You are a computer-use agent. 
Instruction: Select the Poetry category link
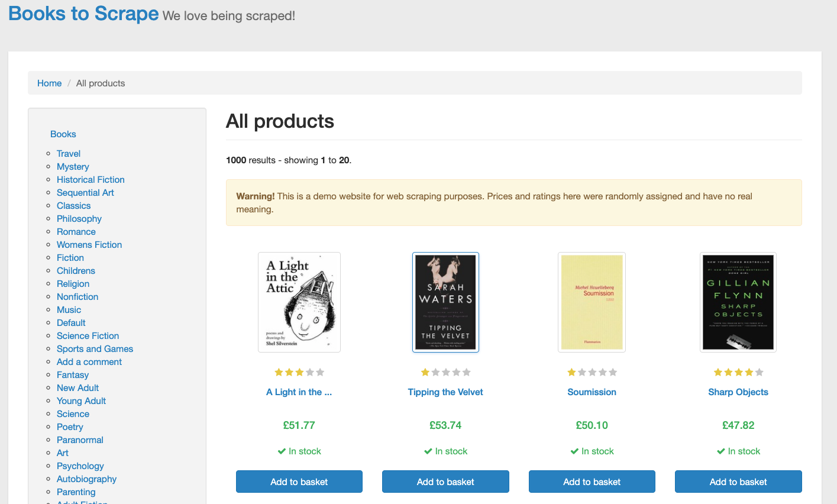click(x=70, y=427)
